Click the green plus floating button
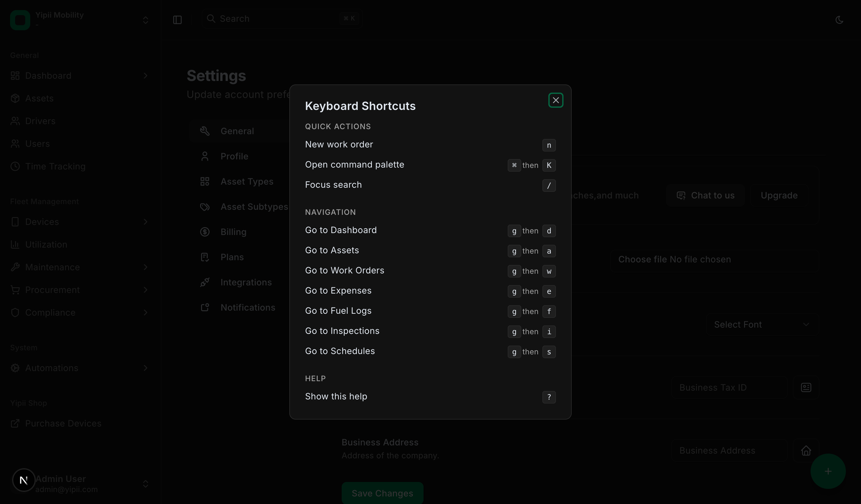This screenshot has height=504, width=861. click(828, 471)
